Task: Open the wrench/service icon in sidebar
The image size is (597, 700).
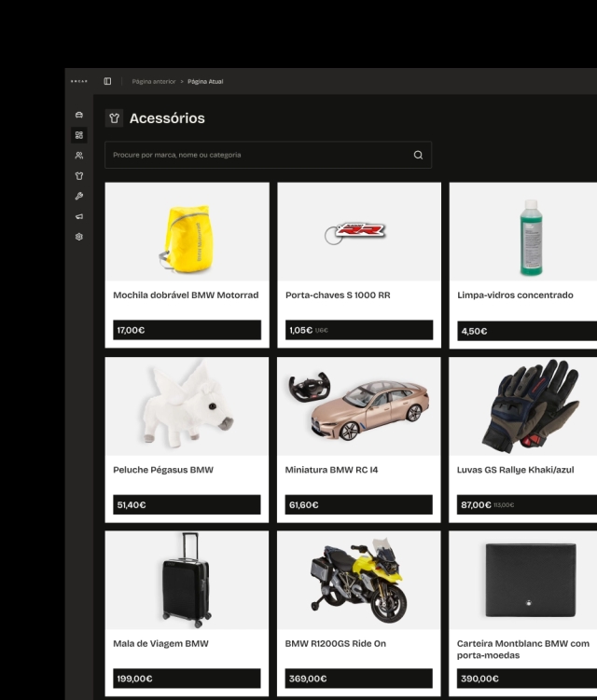Action: point(79,196)
